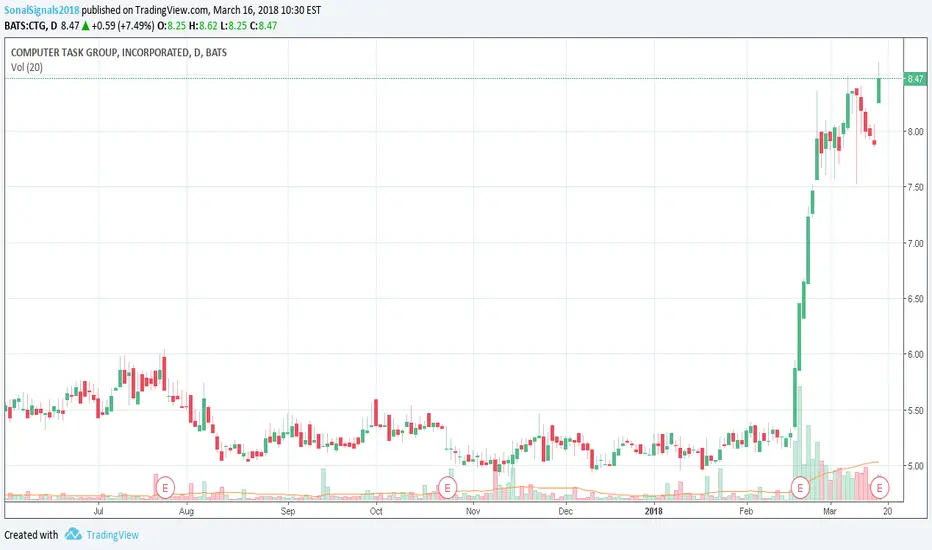Click the 'Nov' date axis label
The image size is (932, 550).
point(473,511)
